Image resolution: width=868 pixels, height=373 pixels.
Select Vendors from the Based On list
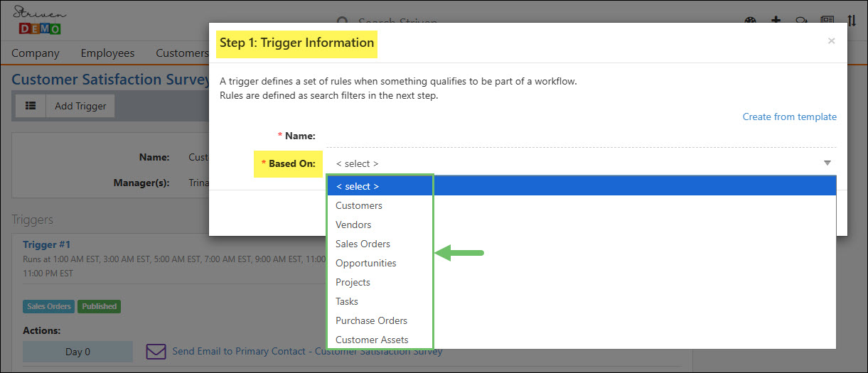[x=581, y=225]
